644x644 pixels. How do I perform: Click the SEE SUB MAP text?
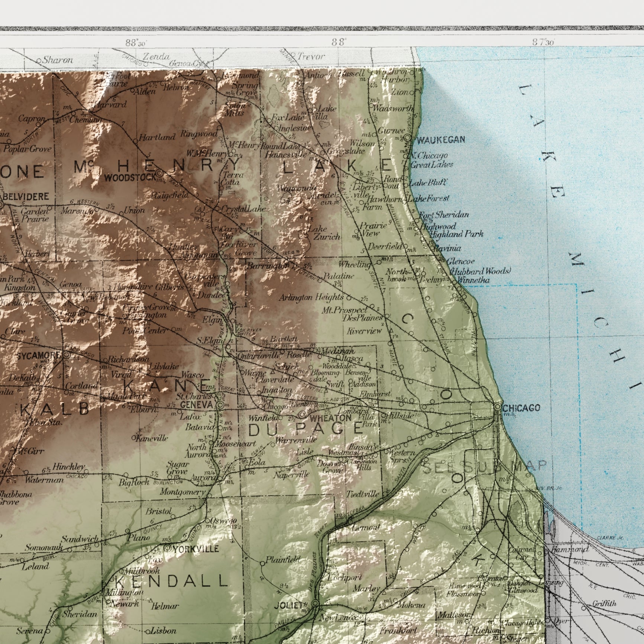485,467
